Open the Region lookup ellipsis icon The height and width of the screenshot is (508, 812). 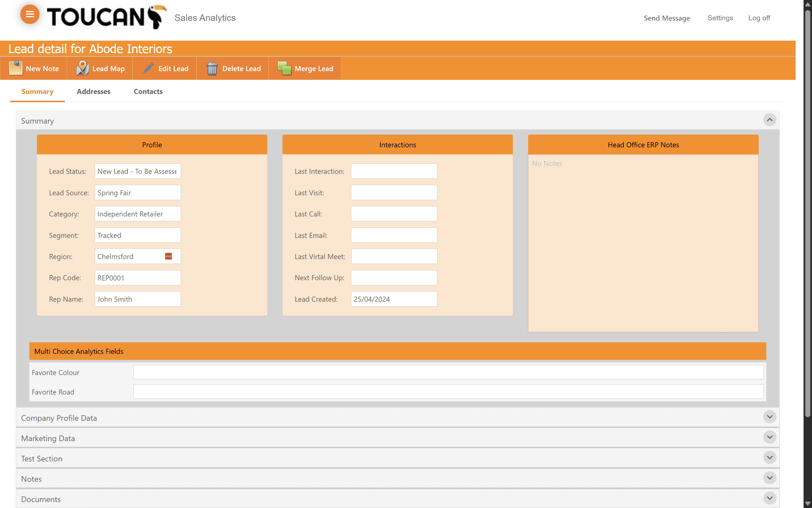click(x=168, y=256)
